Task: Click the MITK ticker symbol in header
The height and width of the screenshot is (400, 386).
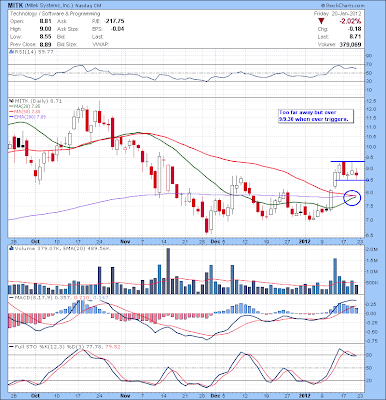Action: (x=15, y=6)
